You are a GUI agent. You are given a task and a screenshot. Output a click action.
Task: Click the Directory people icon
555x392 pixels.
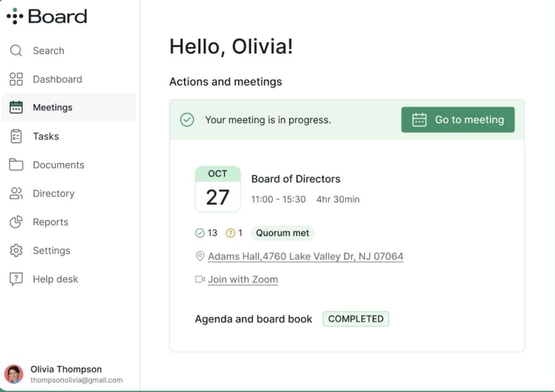[16, 194]
